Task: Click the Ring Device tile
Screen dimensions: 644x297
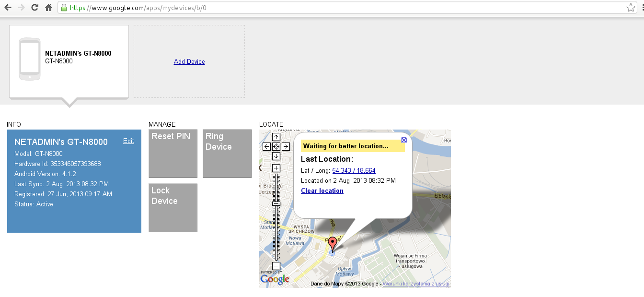Action: [227, 154]
